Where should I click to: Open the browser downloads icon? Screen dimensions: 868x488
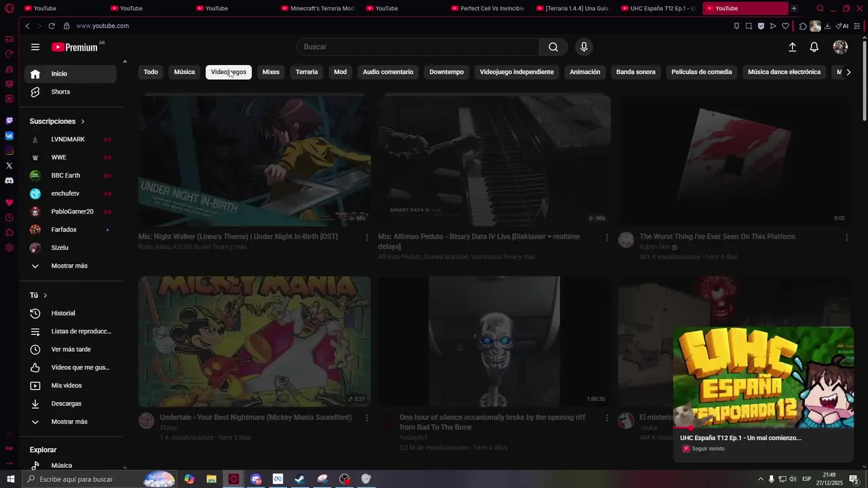[827, 26]
